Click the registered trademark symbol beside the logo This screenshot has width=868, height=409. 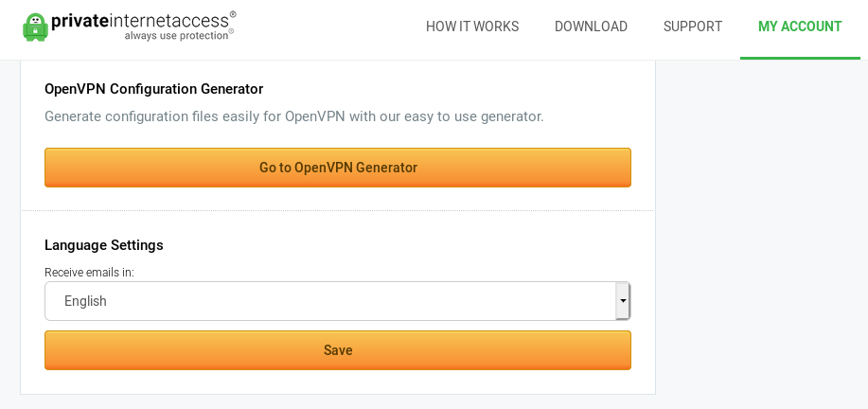pyautogui.click(x=233, y=14)
